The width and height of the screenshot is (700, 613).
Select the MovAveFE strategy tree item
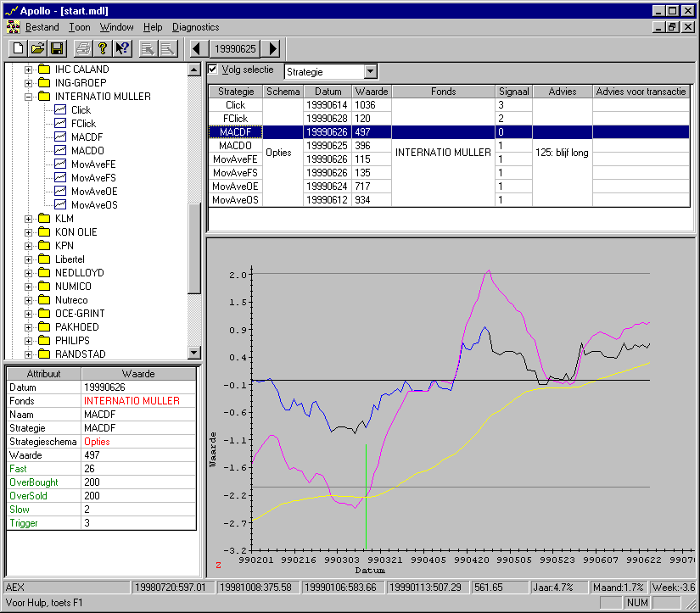93,164
